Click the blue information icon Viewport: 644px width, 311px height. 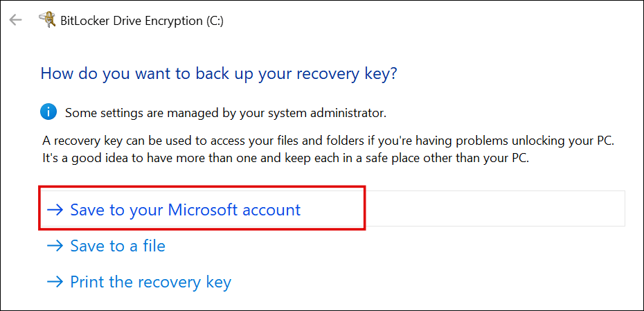pyautogui.click(x=48, y=112)
